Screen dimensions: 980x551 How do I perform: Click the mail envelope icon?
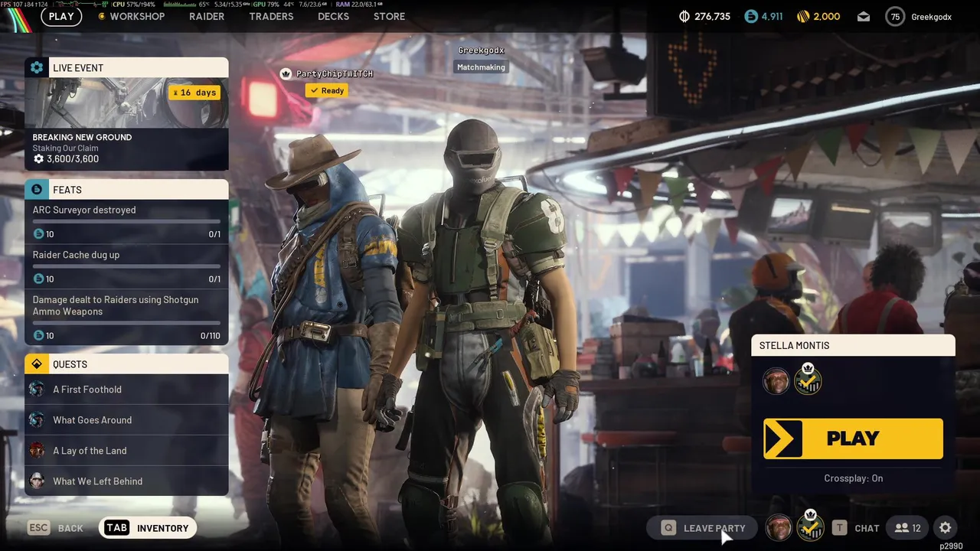[x=864, y=16]
